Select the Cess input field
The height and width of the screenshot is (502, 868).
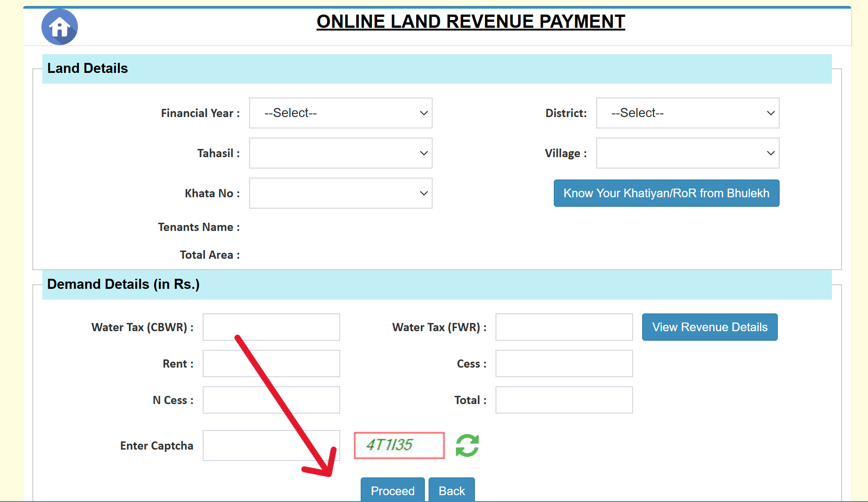(564, 364)
